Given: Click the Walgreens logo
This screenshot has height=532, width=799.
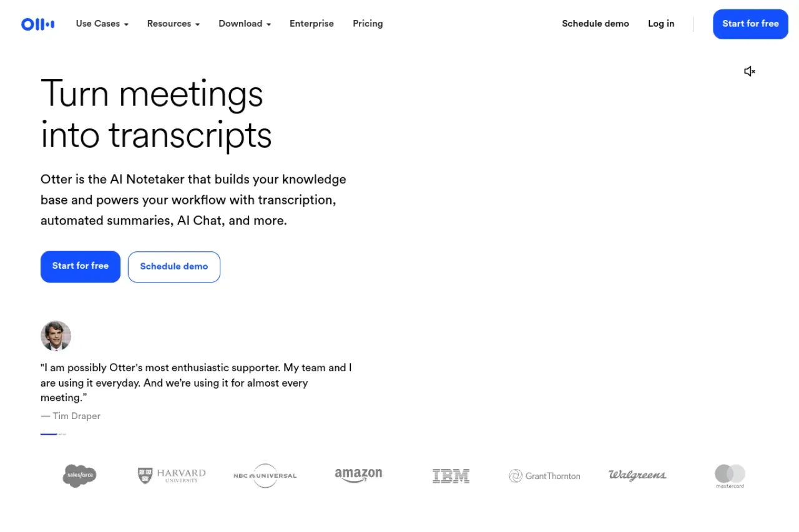Looking at the screenshot, I should (637, 475).
